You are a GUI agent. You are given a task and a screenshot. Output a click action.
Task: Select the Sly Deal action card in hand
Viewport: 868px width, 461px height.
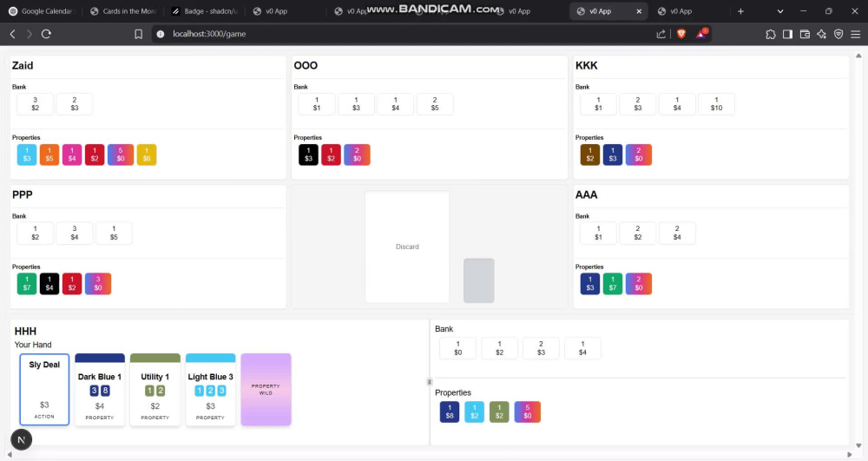coord(44,390)
